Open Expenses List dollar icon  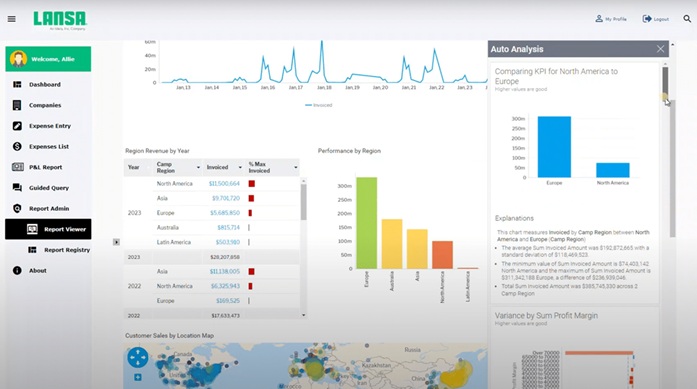pyautogui.click(x=17, y=146)
